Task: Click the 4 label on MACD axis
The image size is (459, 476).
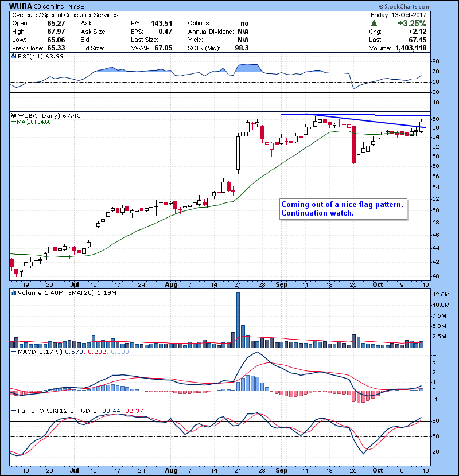Action: pos(435,355)
